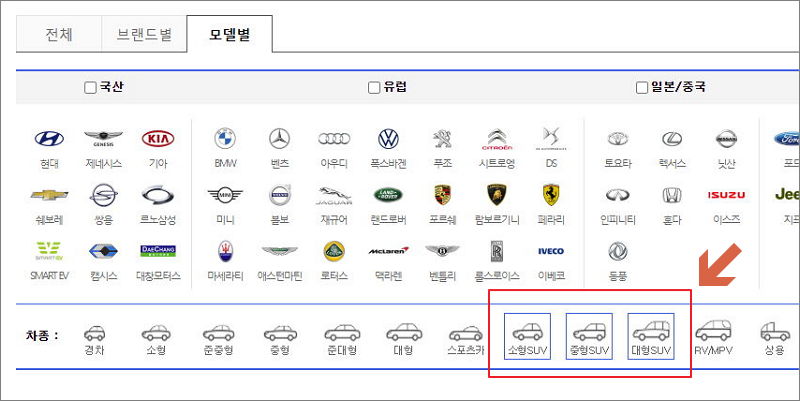
Task: Select the McLaren (맥라렌) brand logo
Action: 388,250
